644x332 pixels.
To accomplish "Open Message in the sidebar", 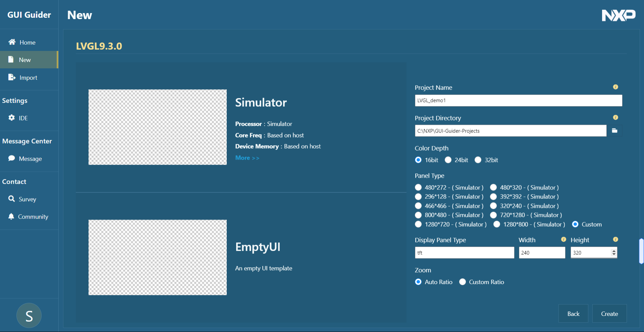I will coord(29,159).
